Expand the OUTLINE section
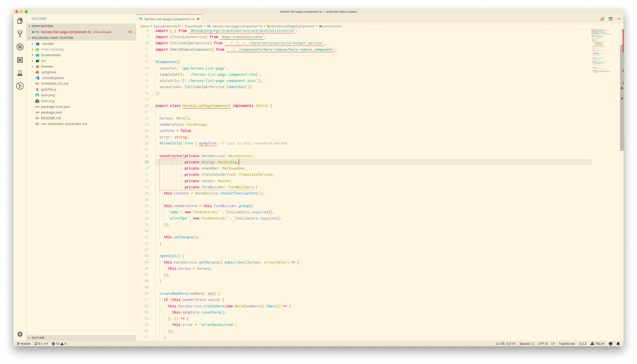Image resolution: width=637 pixels, height=364 pixels. point(38,338)
